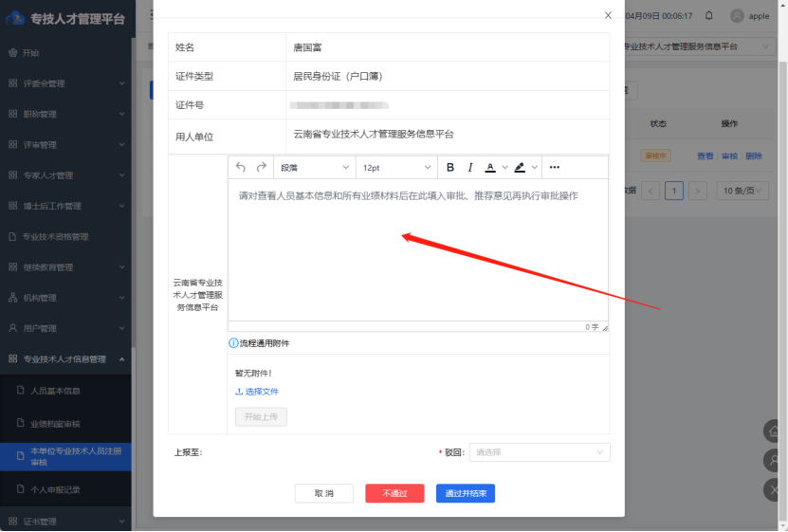Click the undo icon in editor toolbar

pyautogui.click(x=241, y=168)
